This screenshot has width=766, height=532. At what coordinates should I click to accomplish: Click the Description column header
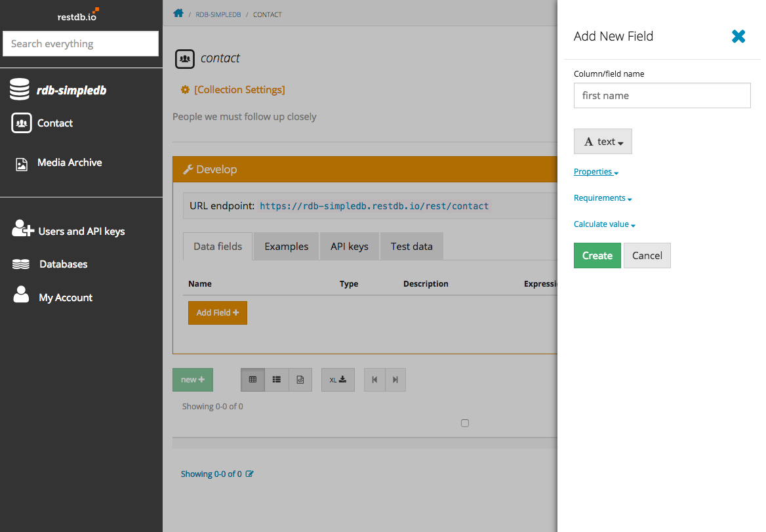click(x=426, y=284)
